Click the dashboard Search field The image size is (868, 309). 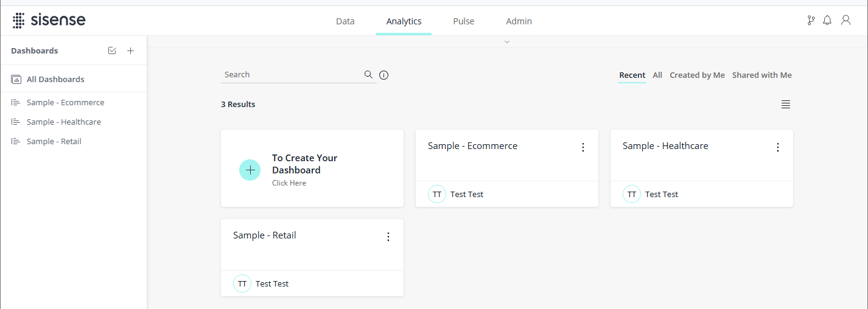[x=291, y=75]
